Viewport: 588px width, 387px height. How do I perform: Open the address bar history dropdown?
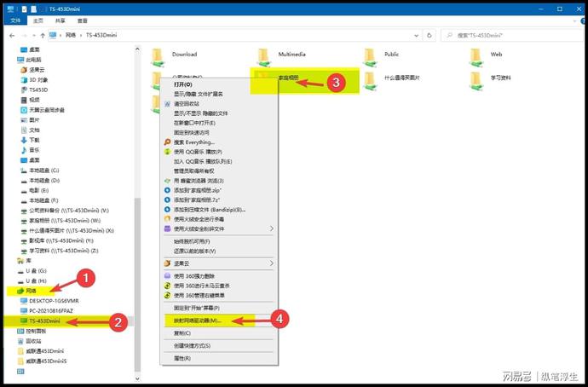coord(416,35)
